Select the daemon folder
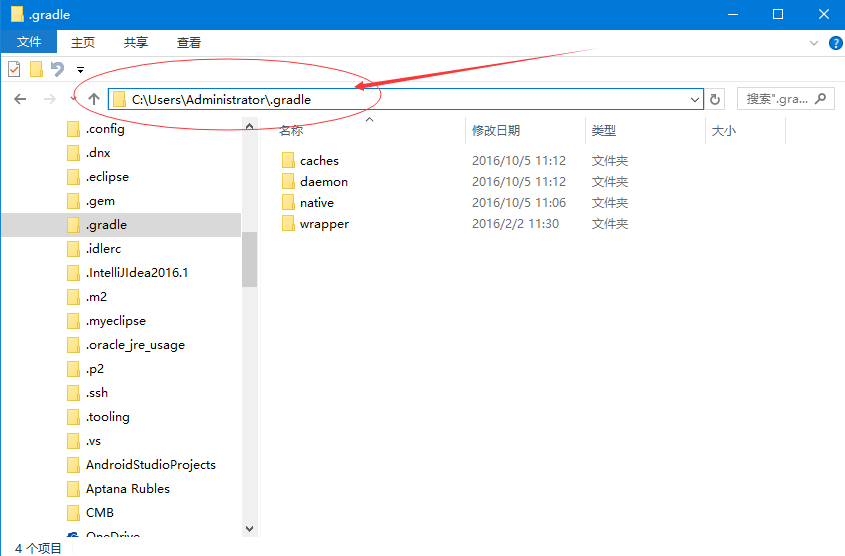 point(324,182)
